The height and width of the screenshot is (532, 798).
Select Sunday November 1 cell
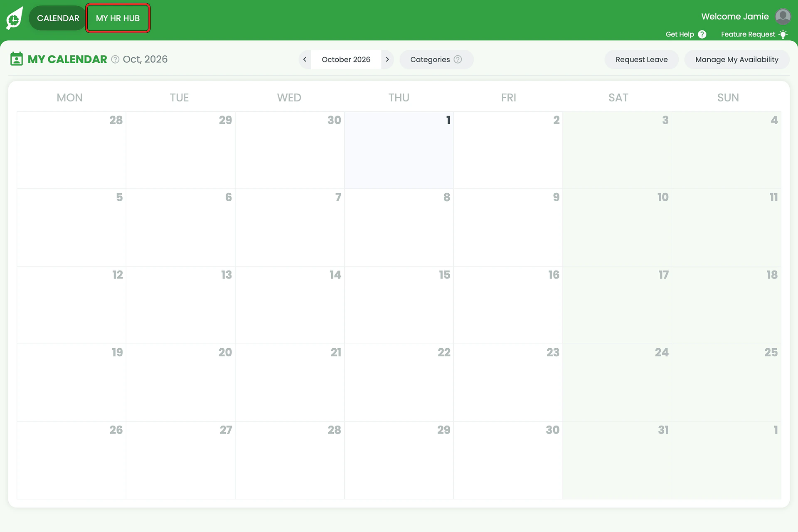pyautogui.click(x=727, y=461)
